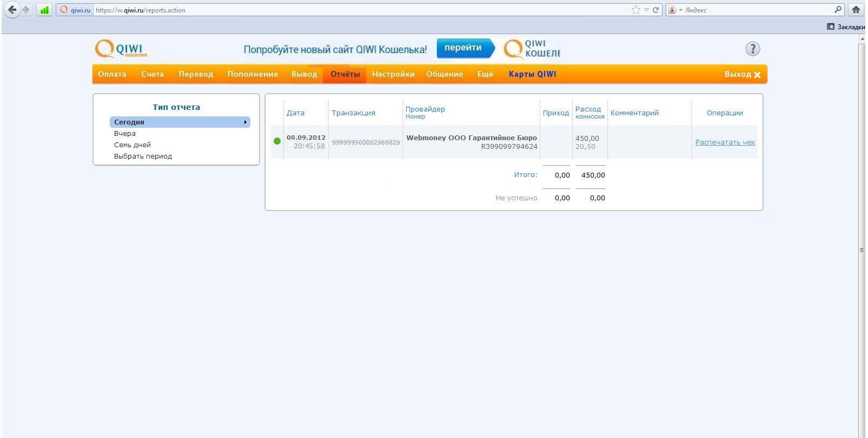Open the Отчёты tab
The width and height of the screenshot is (868, 438).
[345, 74]
